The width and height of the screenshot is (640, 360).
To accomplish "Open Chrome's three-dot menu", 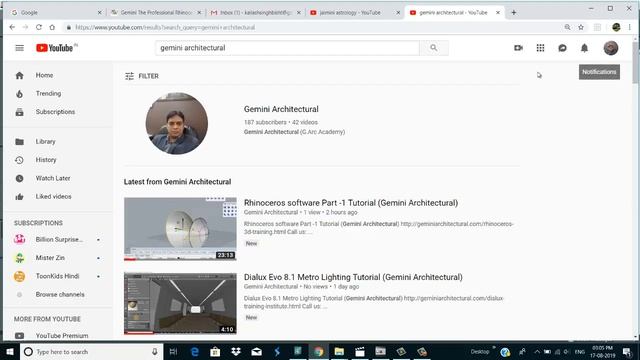I will pos(630,27).
